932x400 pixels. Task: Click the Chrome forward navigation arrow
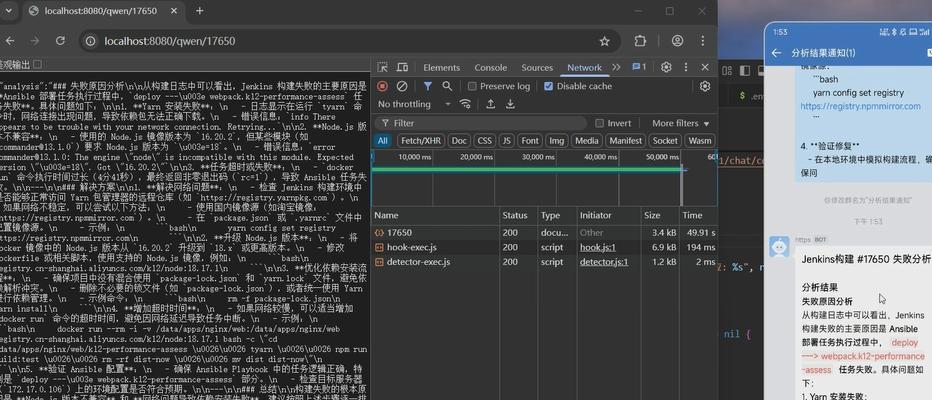35,41
